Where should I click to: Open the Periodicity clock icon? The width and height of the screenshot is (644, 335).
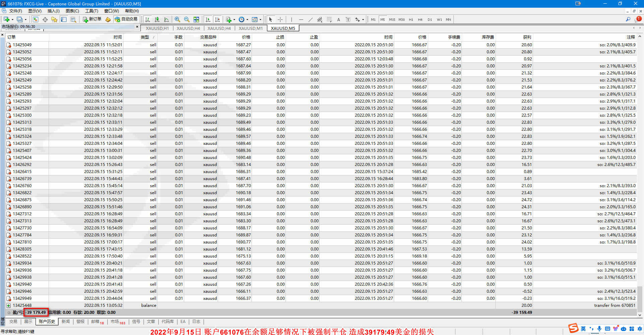(x=241, y=19)
